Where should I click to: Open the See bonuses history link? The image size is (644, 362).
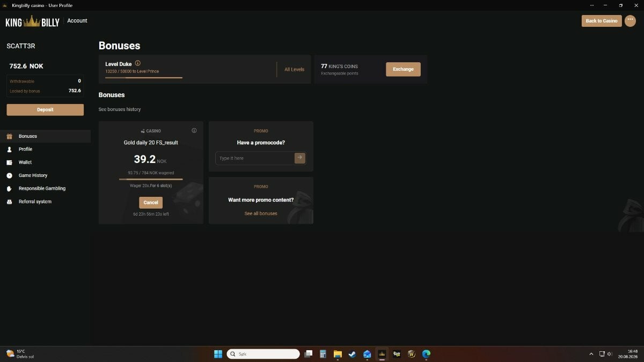120,109
